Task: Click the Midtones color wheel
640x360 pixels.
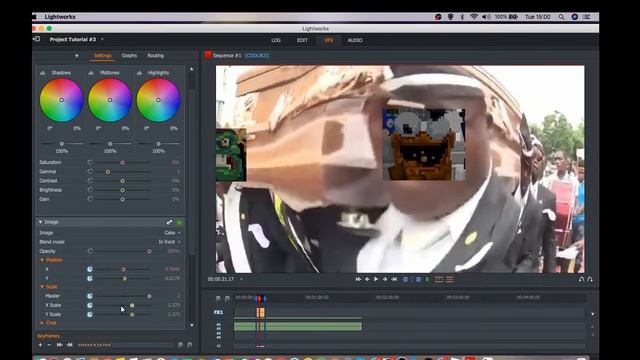Action: click(110, 100)
